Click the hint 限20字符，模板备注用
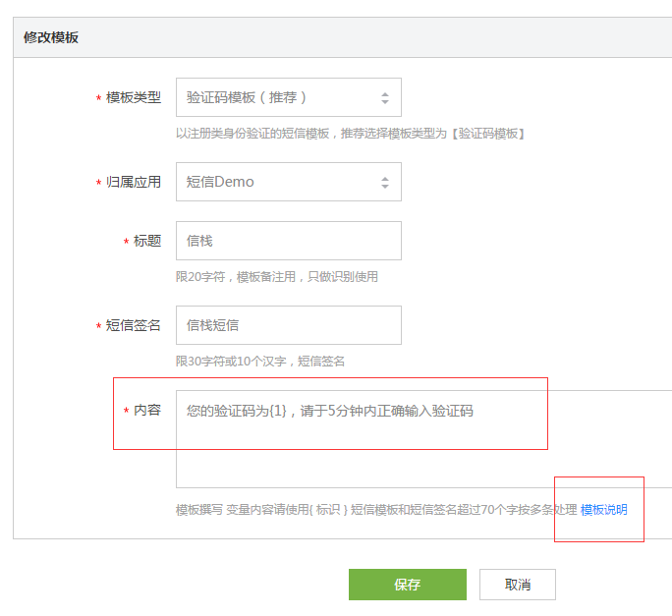 click(277, 277)
